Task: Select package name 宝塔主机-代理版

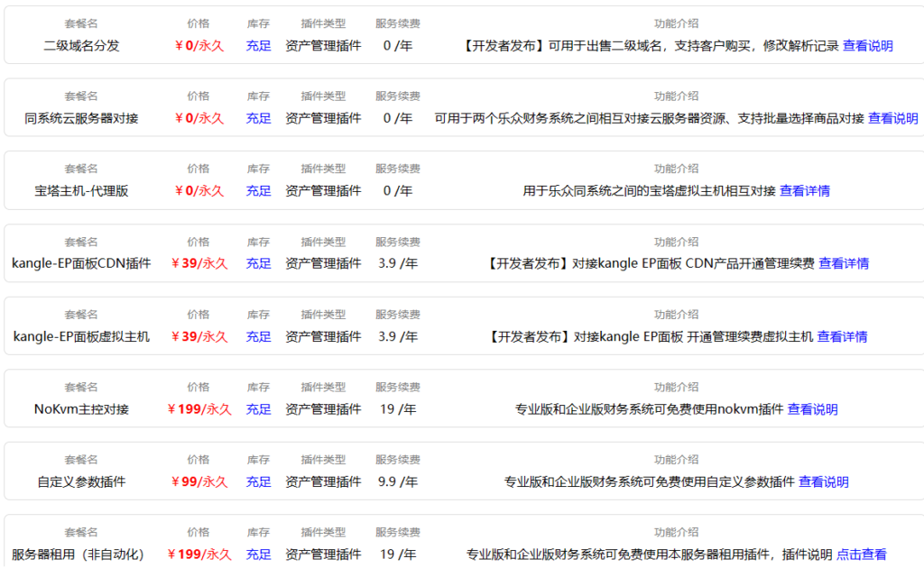Action: [x=81, y=191]
